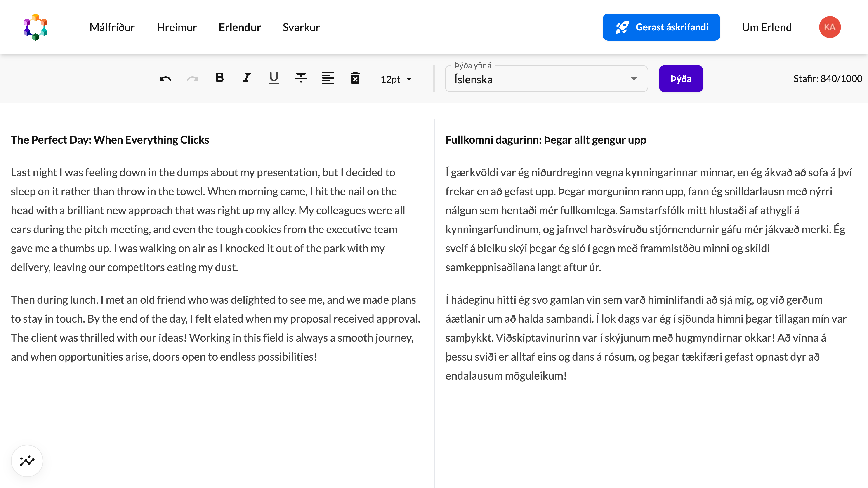The width and height of the screenshot is (868, 488).
Task: Click in the source paragraph starting 'Last night I was'
Action: coord(208,220)
